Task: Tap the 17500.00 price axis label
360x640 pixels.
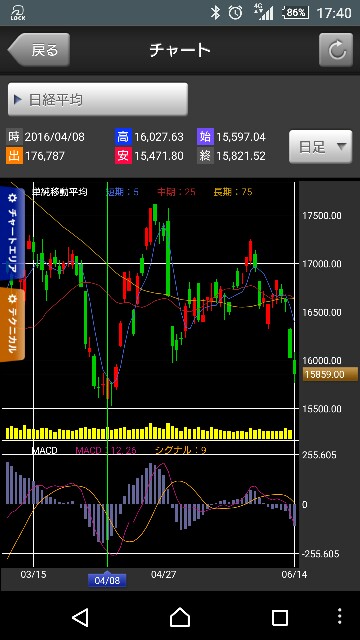Action: [322, 216]
